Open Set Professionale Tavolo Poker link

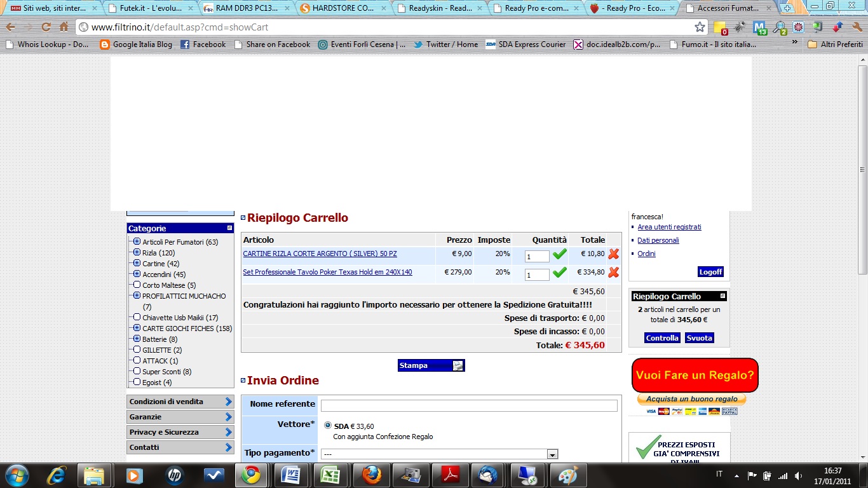click(327, 273)
